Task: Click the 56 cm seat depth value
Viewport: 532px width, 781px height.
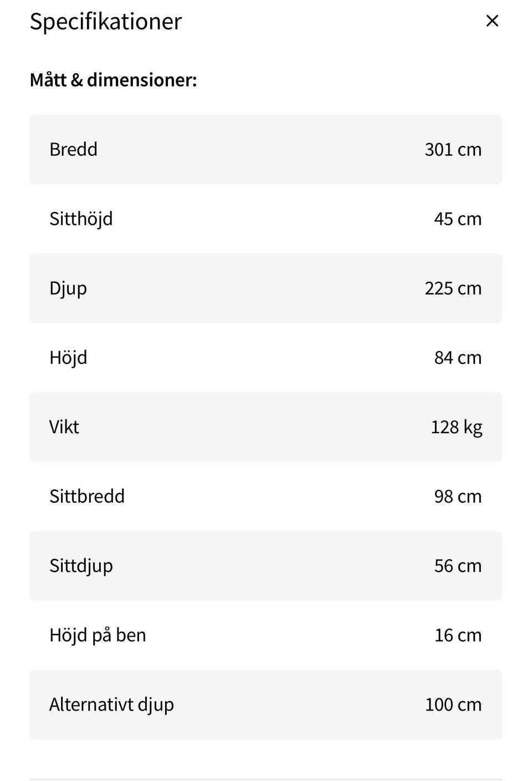Action: 457,566
